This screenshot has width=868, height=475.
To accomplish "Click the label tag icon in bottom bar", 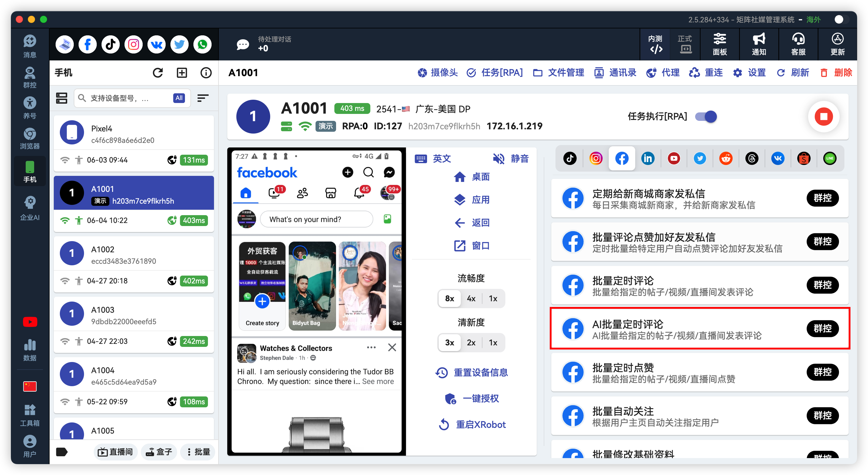I will tap(62, 452).
